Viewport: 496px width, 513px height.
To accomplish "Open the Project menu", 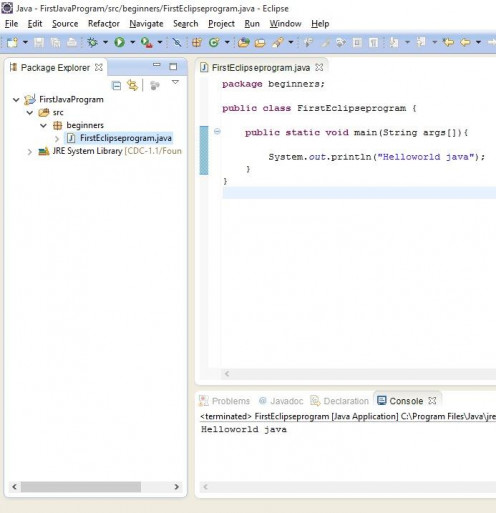I will click(x=221, y=24).
